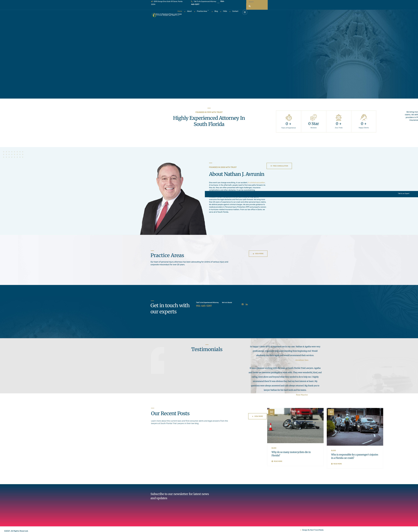This screenshot has height=532, width=418.
Task: Open the FAQs menu item
Action: point(225,11)
